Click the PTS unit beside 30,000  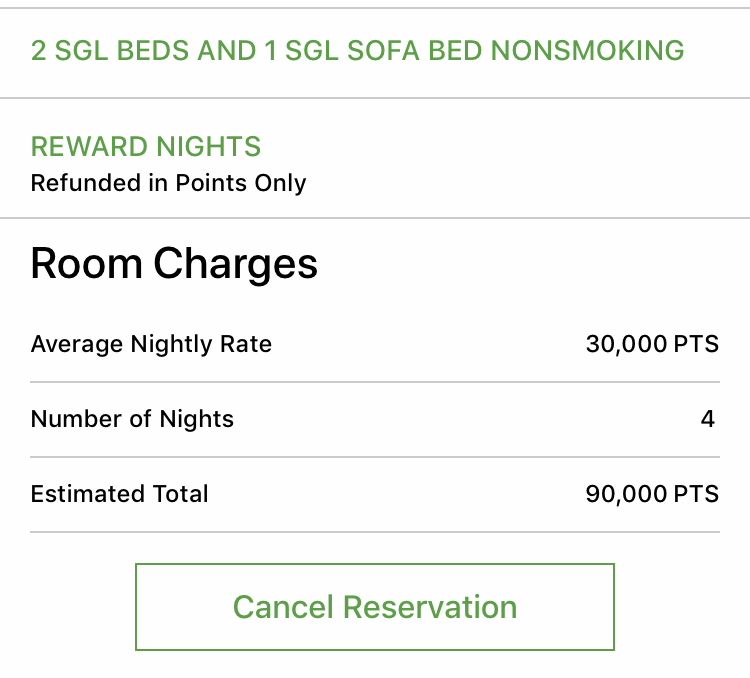[697, 345]
